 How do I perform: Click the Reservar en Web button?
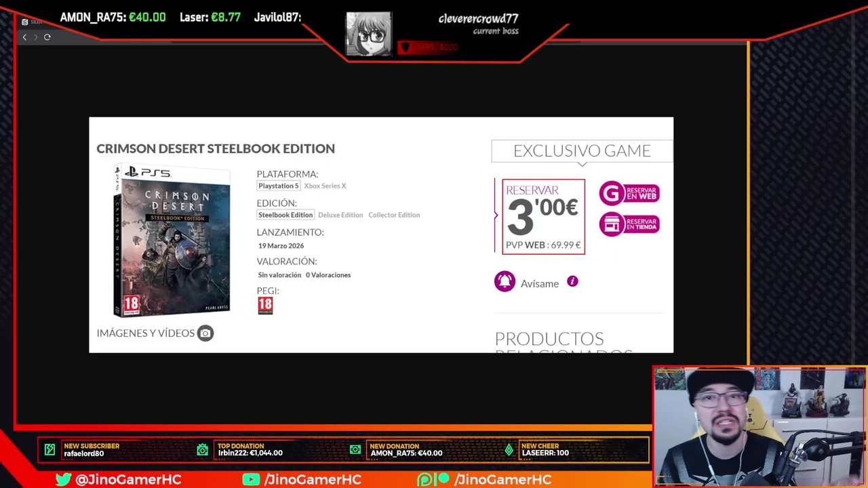629,194
